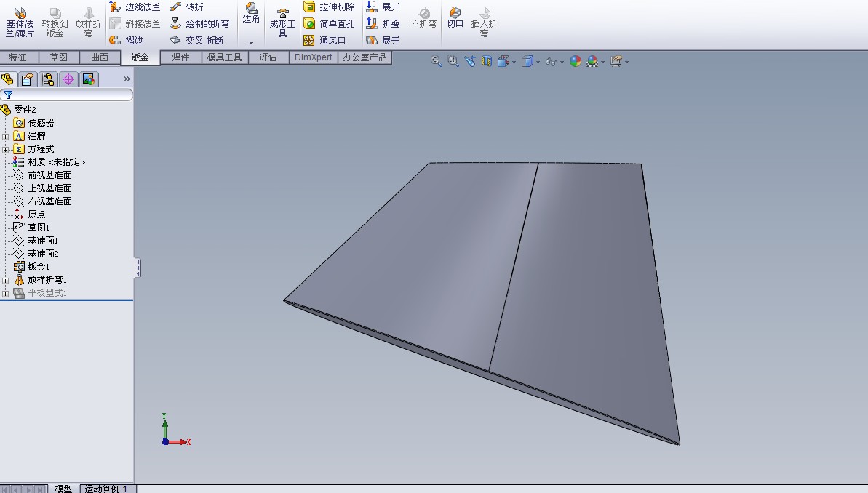Image resolution: width=868 pixels, height=493 pixels.
Task: Select the 边线法兰 edge flange tool
Action: coord(135,7)
